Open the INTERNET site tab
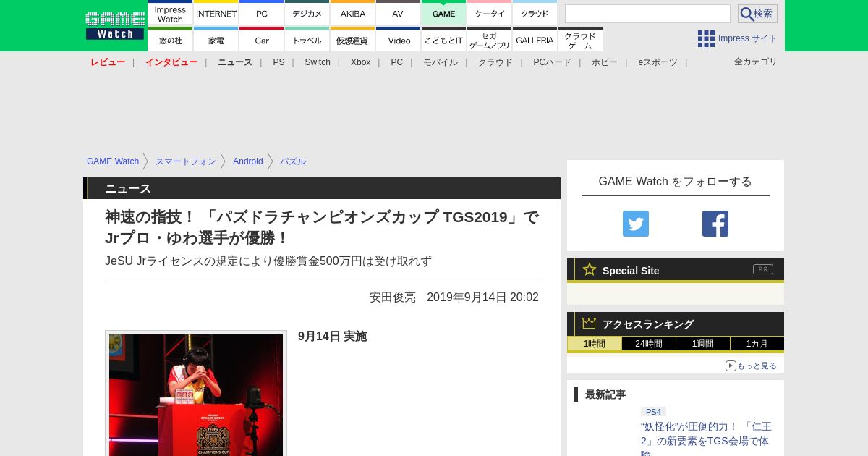The width and height of the screenshot is (868, 456). (216, 13)
